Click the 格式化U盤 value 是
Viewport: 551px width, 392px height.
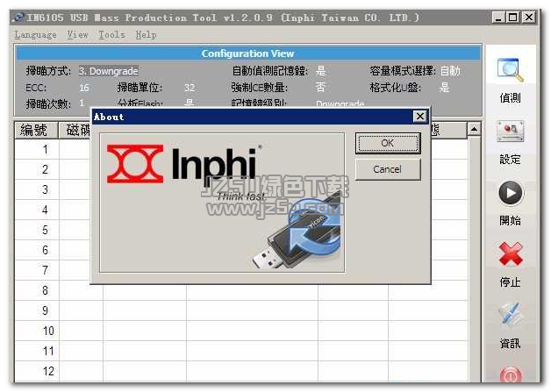445,87
